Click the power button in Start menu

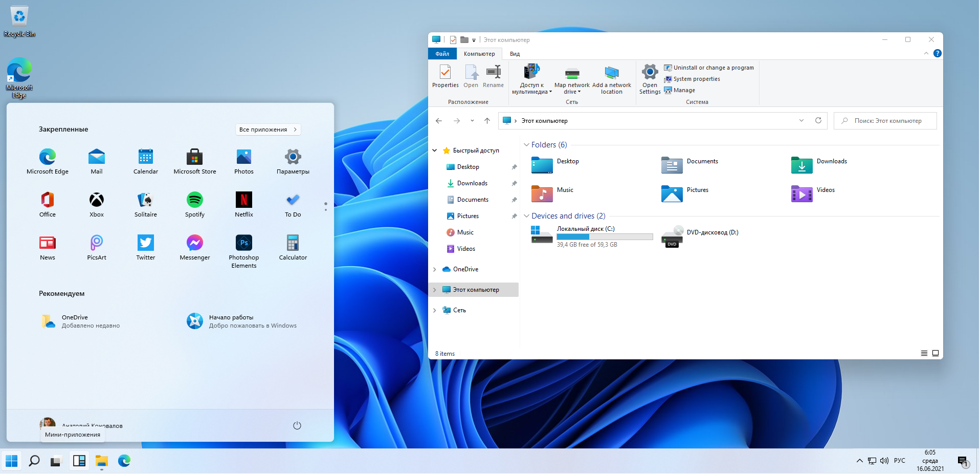[297, 425]
